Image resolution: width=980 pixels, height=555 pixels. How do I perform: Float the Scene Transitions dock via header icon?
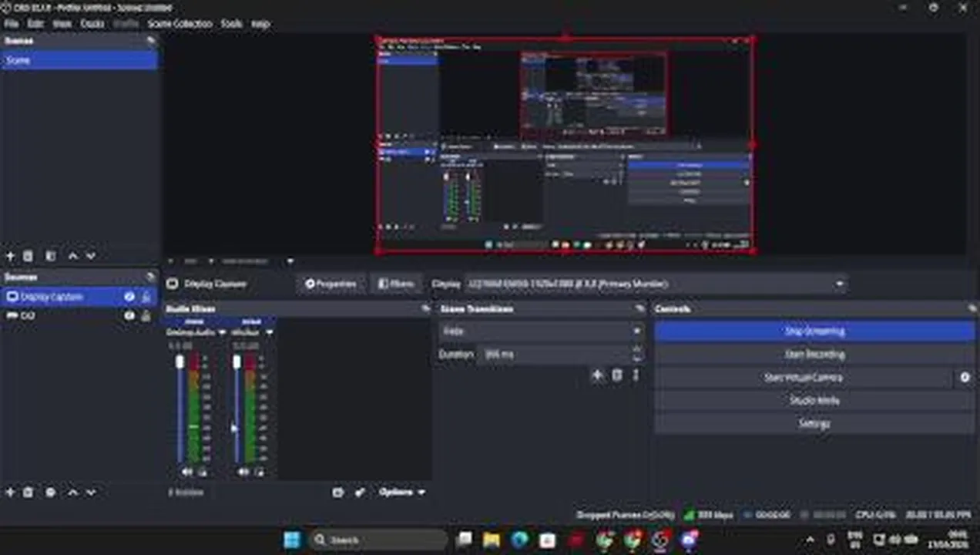639,308
